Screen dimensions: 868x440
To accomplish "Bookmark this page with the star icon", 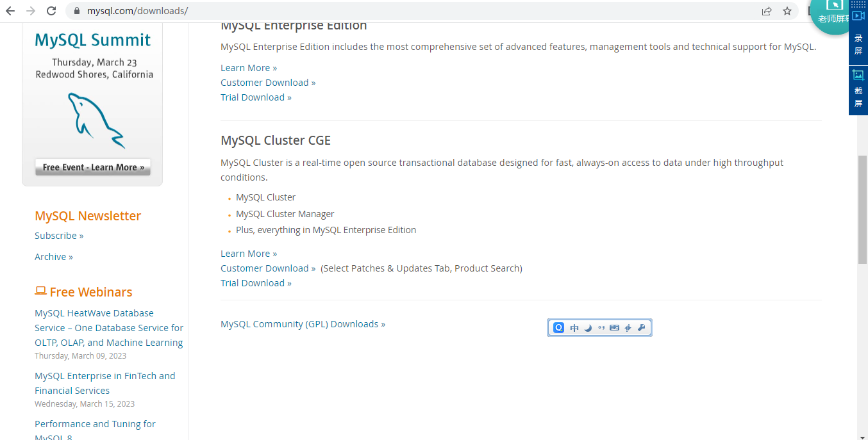I will point(787,11).
